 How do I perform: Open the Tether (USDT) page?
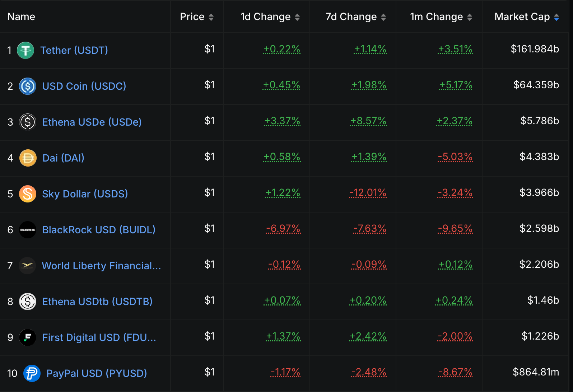coord(74,50)
